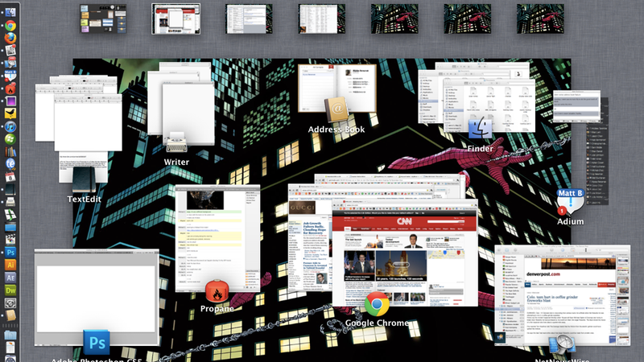Switch to the third space thumbnail

tap(249, 19)
